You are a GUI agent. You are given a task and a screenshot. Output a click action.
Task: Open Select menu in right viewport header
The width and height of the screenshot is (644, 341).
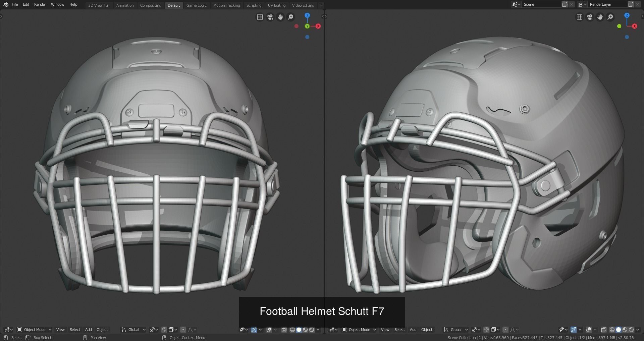(399, 330)
